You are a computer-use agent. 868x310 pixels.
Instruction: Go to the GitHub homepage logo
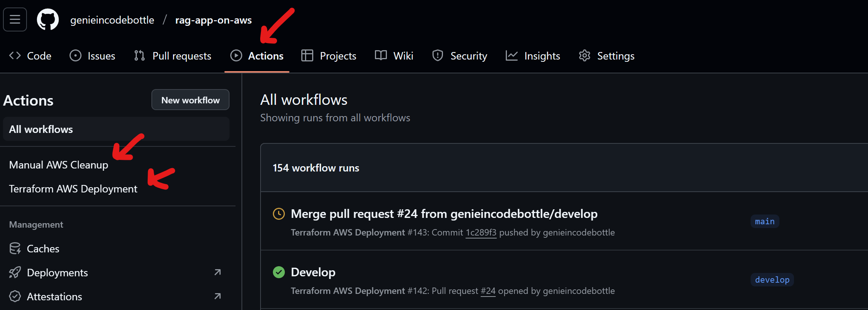click(x=48, y=19)
